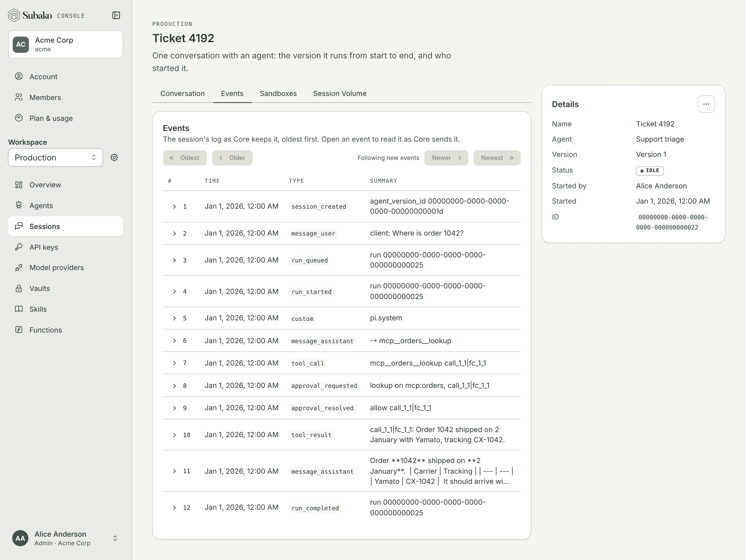
Task: Open the Details more options button
Action: point(706,104)
